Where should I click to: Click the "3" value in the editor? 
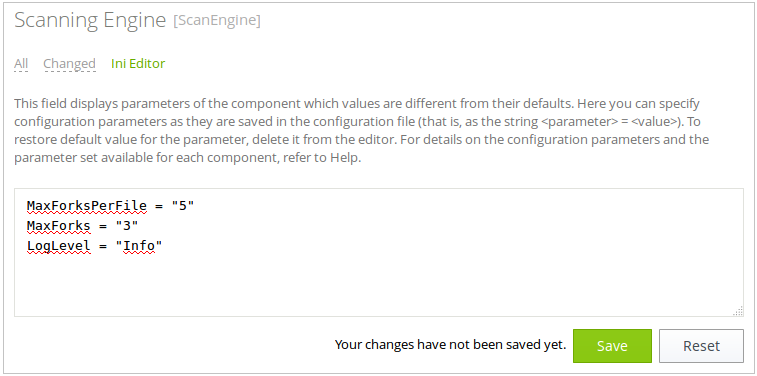(x=127, y=226)
